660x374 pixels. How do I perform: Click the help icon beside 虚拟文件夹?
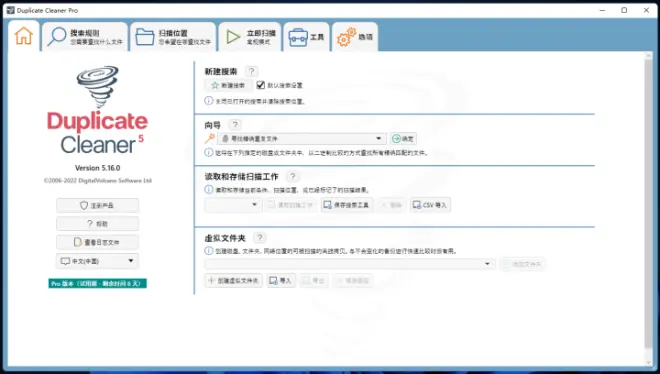click(260, 238)
